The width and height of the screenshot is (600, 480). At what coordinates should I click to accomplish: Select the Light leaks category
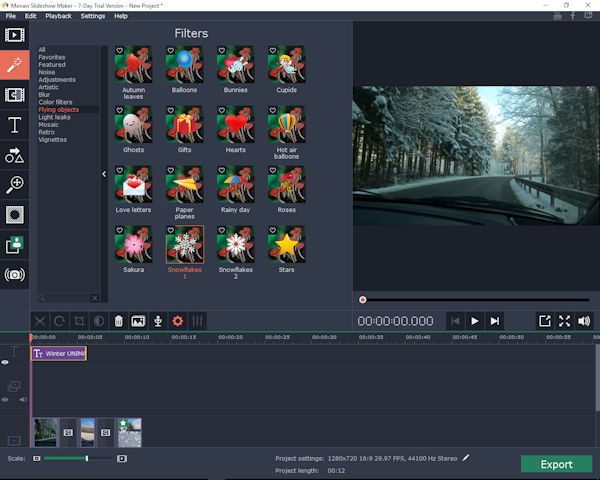54,117
